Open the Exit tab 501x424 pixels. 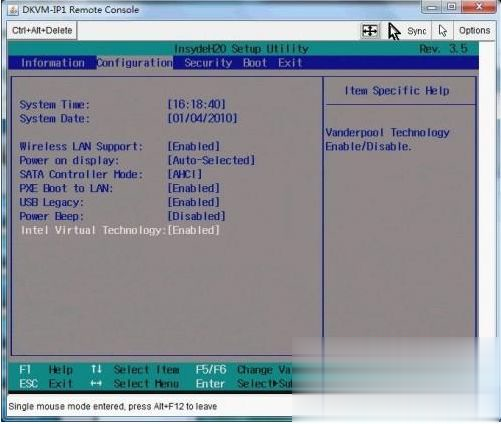(x=290, y=63)
